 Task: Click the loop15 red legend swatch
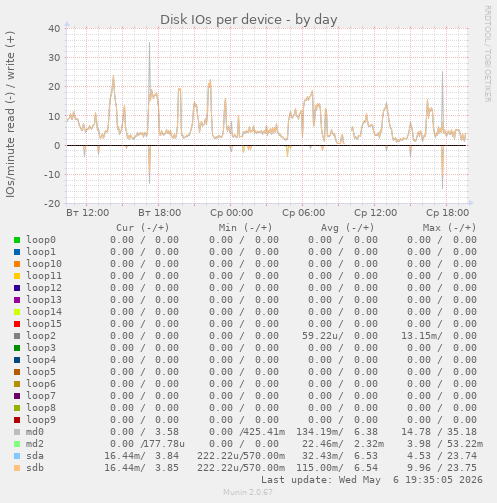17,324
